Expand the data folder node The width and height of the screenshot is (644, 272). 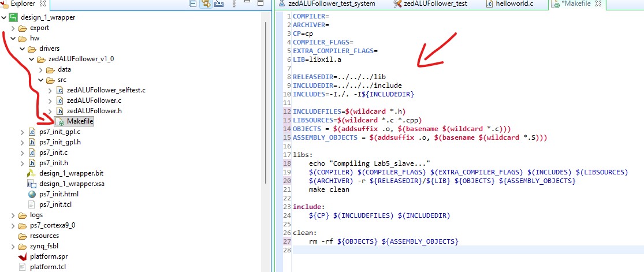pos(41,69)
